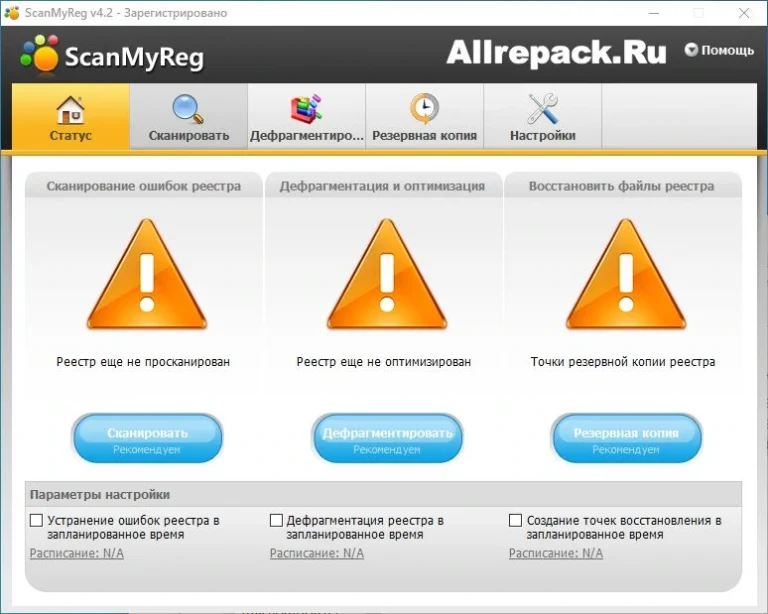Viewport: 768px width, 614px height.
Task: Click the text Реестр еще не просканирован
Action: 143,362
